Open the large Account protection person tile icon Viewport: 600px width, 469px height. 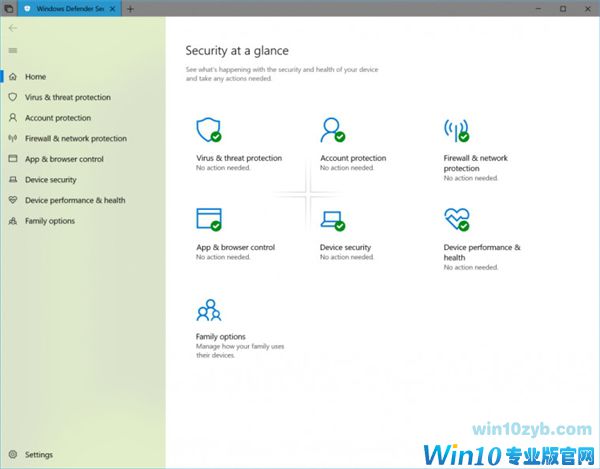click(x=333, y=130)
